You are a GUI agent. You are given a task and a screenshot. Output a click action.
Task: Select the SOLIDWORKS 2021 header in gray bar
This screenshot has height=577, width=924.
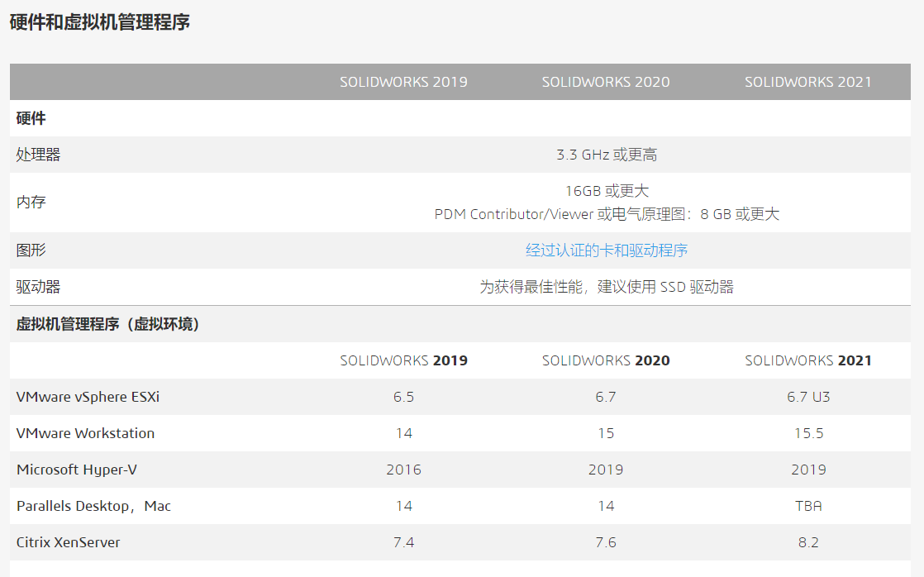coord(808,82)
